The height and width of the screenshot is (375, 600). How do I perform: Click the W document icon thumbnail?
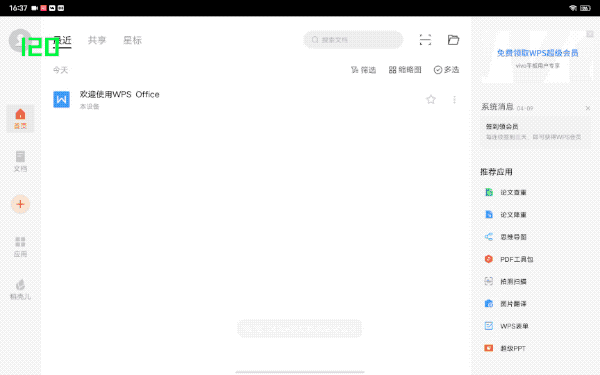(x=61, y=99)
